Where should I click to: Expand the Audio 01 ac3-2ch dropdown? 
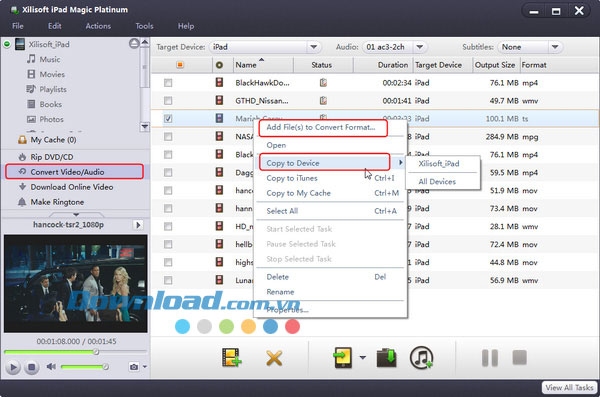point(420,47)
